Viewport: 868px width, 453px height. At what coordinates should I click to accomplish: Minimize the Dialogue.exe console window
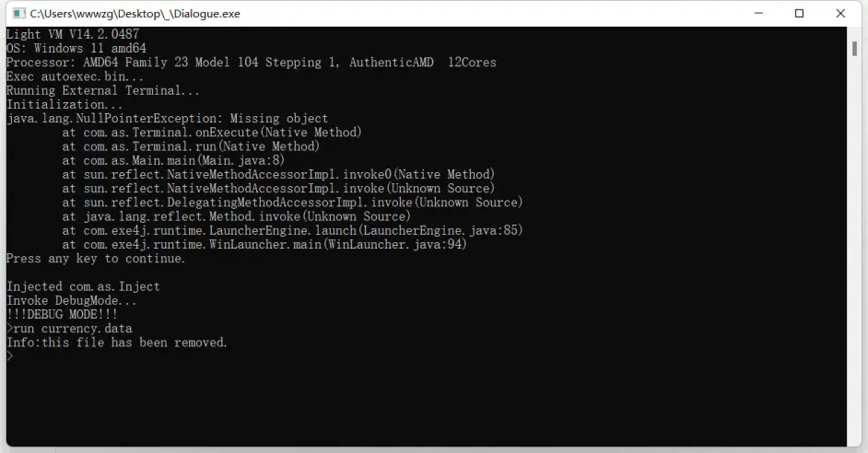[x=757, y=14]
